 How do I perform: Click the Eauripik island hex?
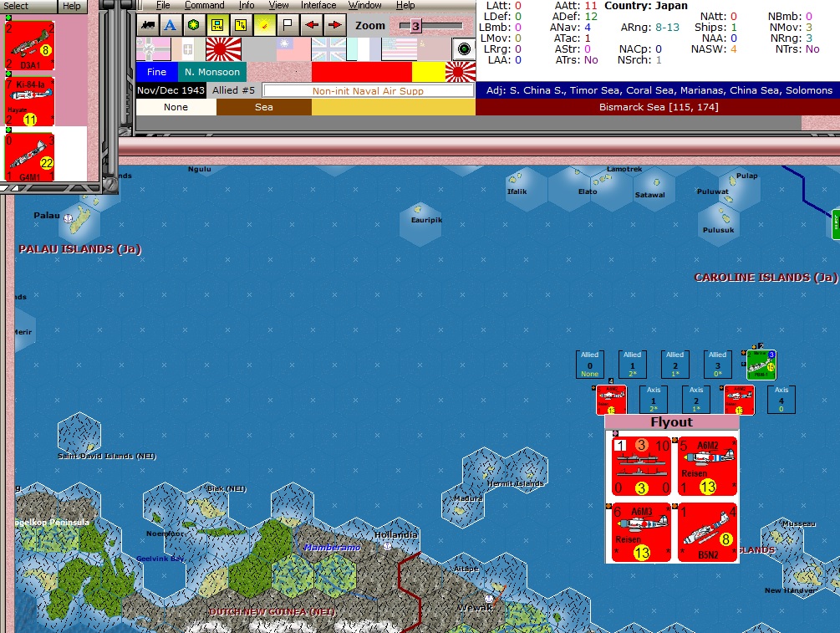click(420, 222)
